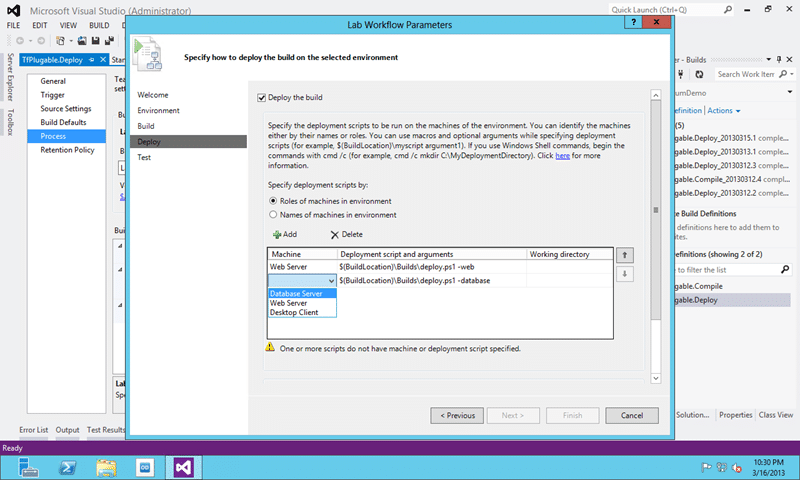This screenshot has width=800, height=480.
Task: Move selected script down with arrow button
Action: pos(624,274)
